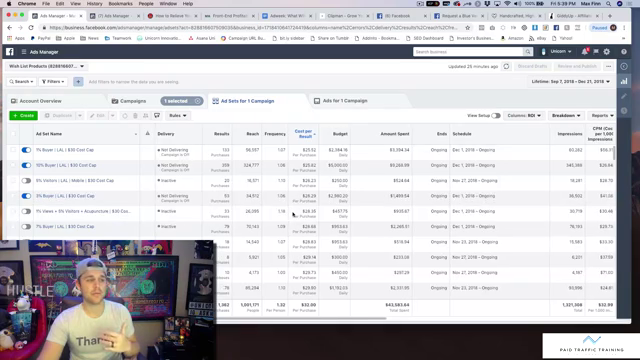Open Spotlight search in the macOS menu bar
Viewport: 640px width, 360px height.
click(609, 4)
